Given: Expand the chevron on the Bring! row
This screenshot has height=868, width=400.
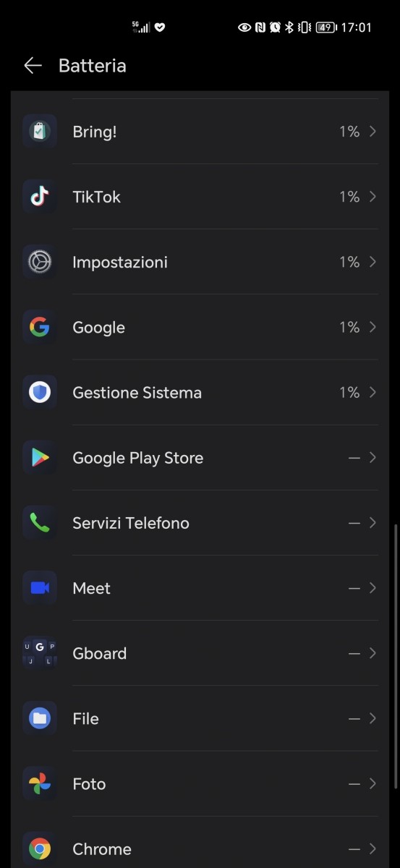Looking at the screenshot, I should pyautogui.click(x=373, y=132).
